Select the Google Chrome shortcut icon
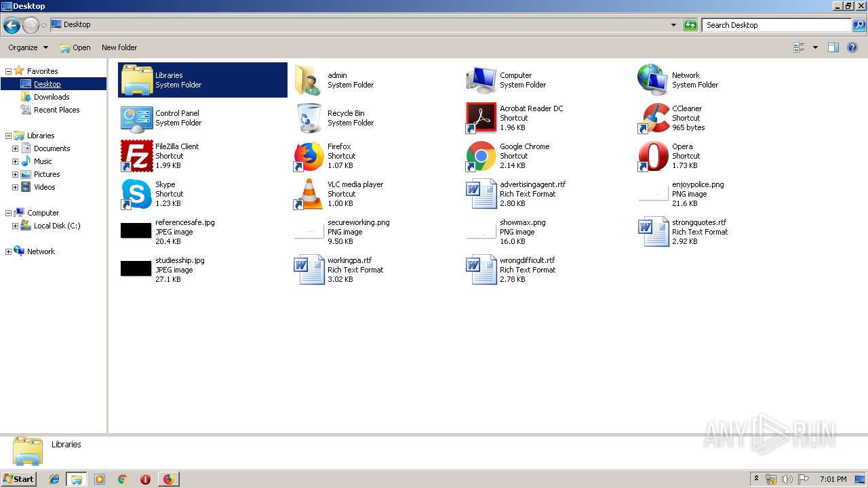868x488 pixels. pyautogui.click(x=481, y=156)
